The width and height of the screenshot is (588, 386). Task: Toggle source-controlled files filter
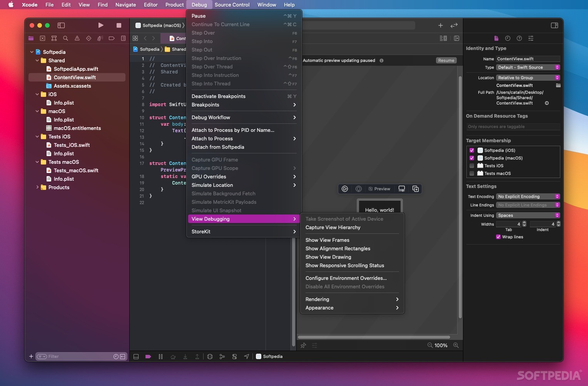[122, 356]
